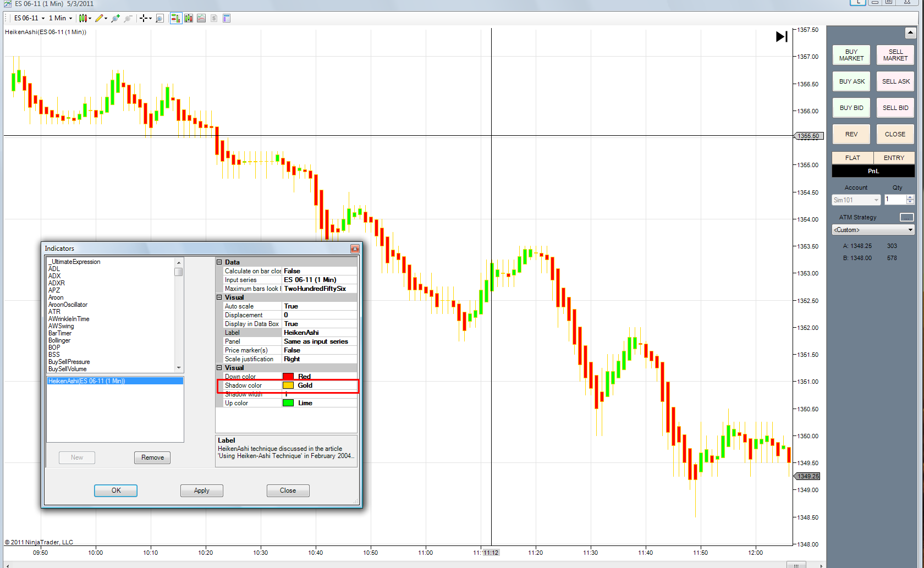
Task: Select Aroon in the indicator list
Action: [56, 297]
